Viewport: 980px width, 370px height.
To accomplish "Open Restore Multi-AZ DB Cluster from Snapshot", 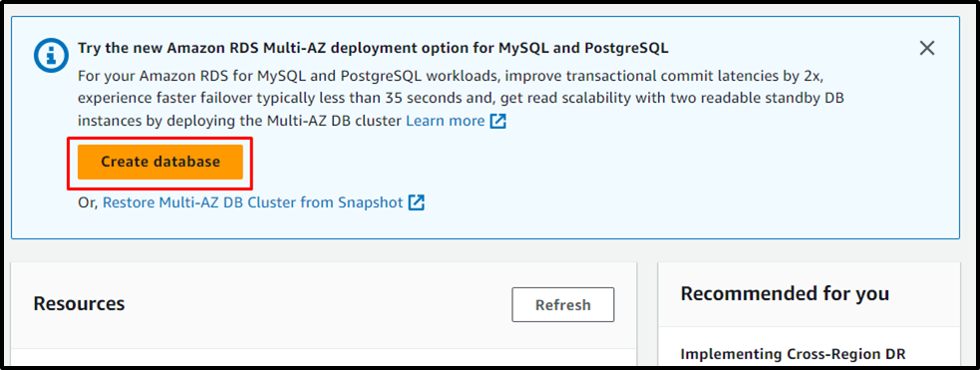I will [252, 202].
